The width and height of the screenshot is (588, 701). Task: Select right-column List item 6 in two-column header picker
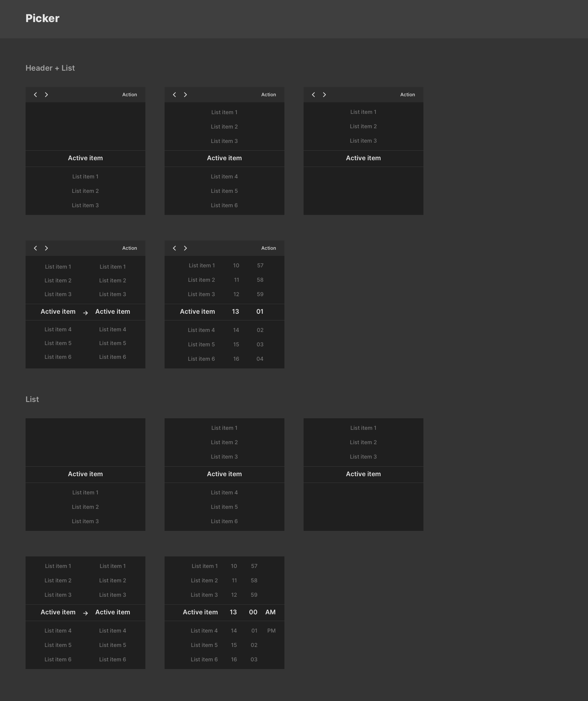[113, 357]
